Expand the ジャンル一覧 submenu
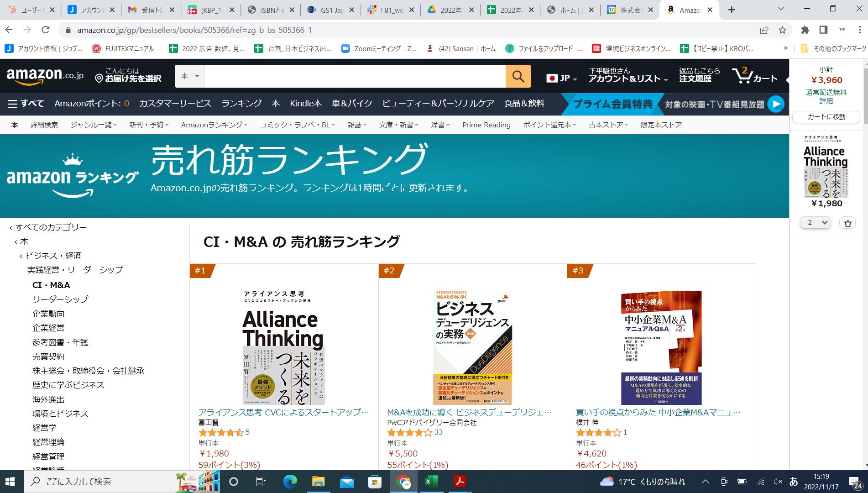 [x=94, y=125]
